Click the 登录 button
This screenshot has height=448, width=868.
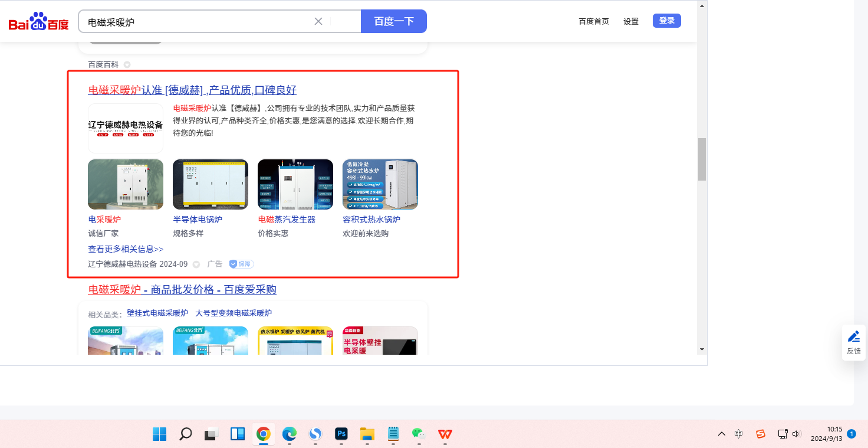pyautogui.click(x=667, y=21)
